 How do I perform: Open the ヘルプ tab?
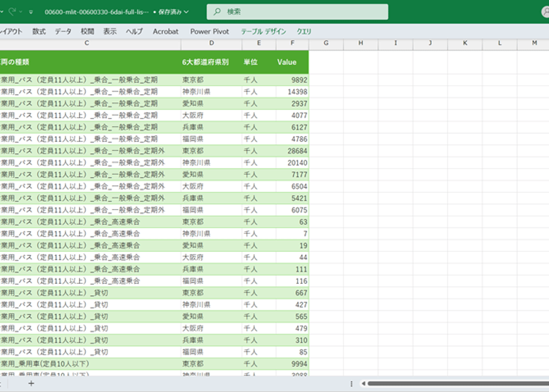tap(134, 31)
